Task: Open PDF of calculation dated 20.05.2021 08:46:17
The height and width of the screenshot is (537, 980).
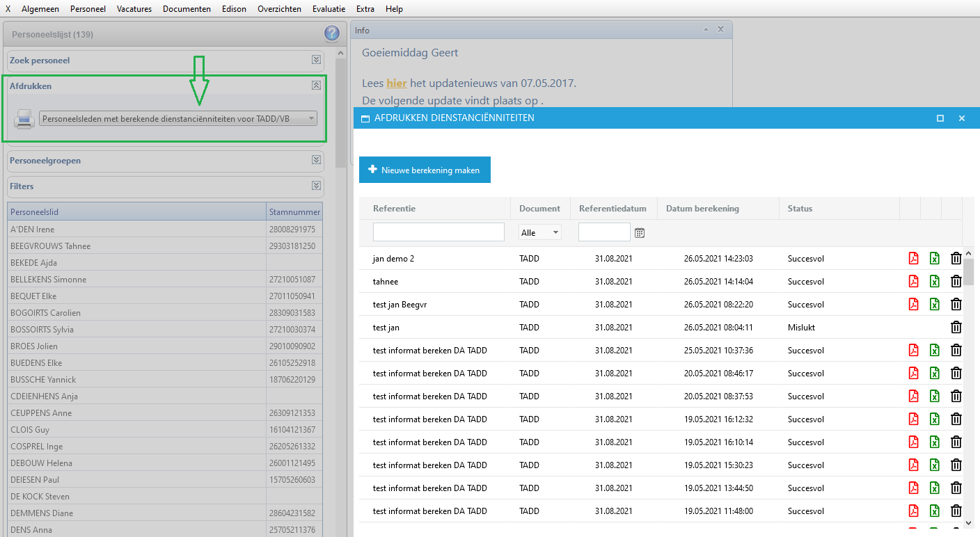Action: [913, 374]
